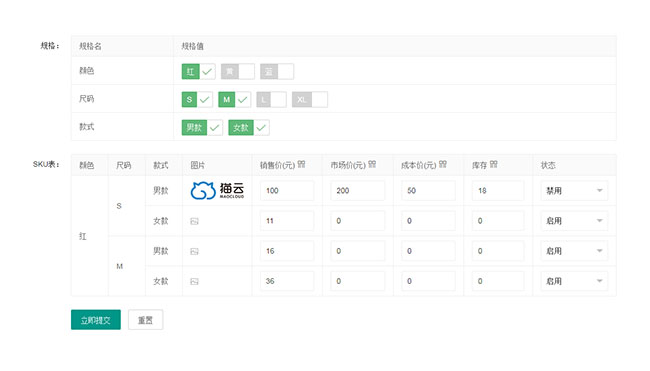
Task: Click the 规格: label
Action: [50, 46]
